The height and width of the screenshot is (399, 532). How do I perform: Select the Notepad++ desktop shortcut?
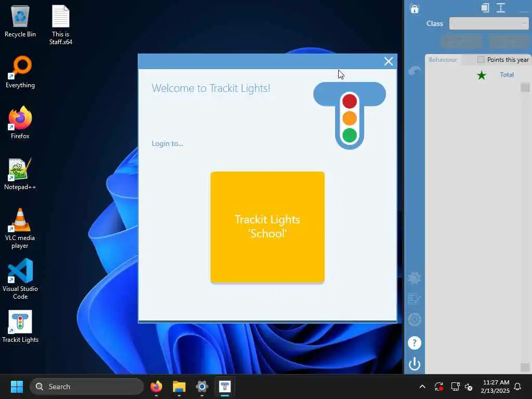(20, 174)
